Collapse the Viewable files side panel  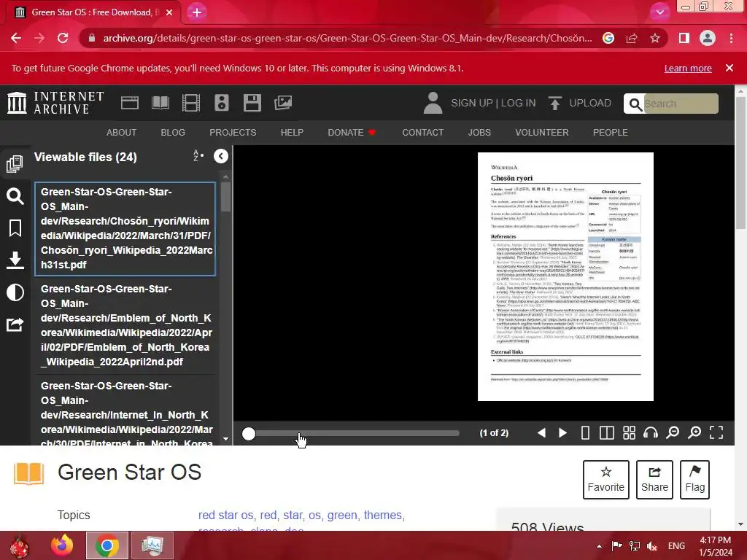[220, 156]
